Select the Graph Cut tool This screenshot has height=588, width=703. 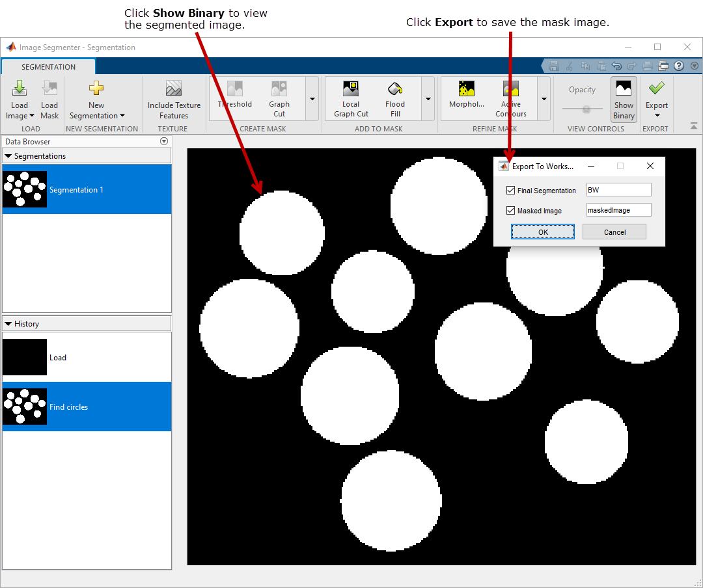point(279,99)
